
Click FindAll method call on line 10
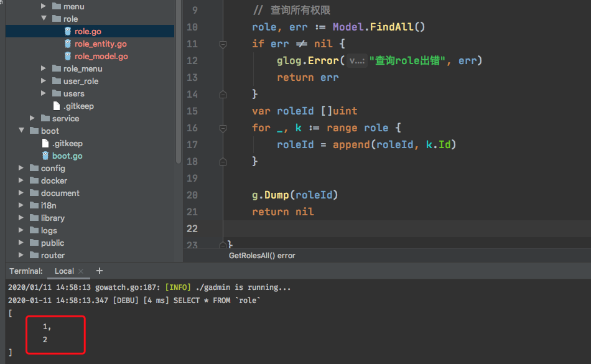(391, 27)
